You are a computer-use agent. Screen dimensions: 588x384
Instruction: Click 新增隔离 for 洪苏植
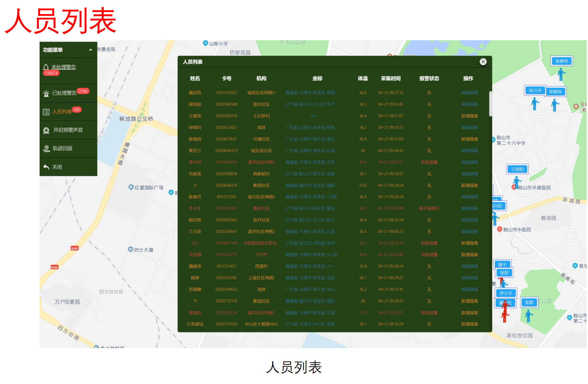pos(469,255)
